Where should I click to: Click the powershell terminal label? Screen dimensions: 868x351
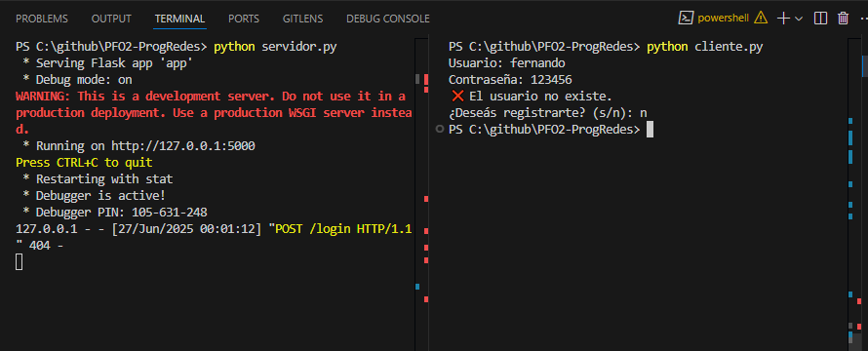[x=723, y=19]
